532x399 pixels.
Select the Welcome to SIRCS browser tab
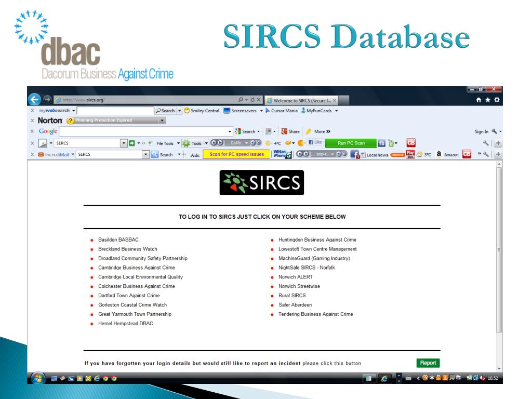(301, 100)
